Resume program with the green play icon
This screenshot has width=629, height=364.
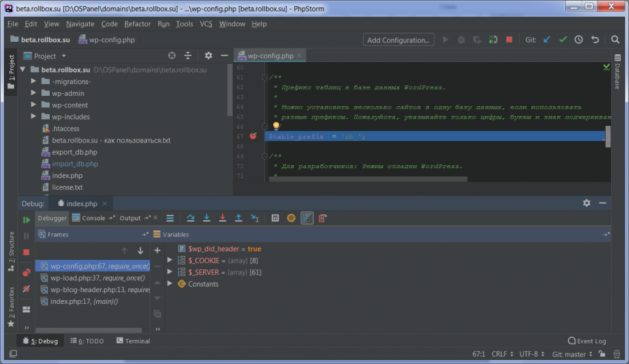coord(26,220)
